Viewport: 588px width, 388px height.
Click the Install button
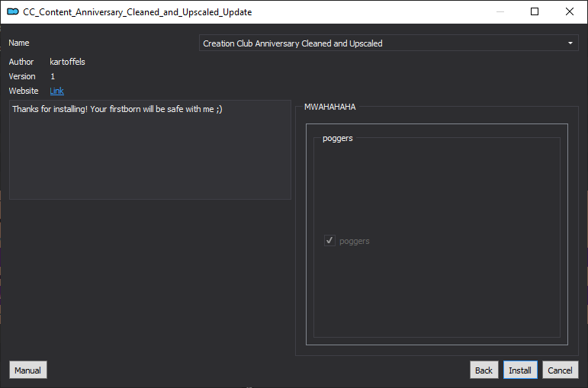click(x=520, y=370)
